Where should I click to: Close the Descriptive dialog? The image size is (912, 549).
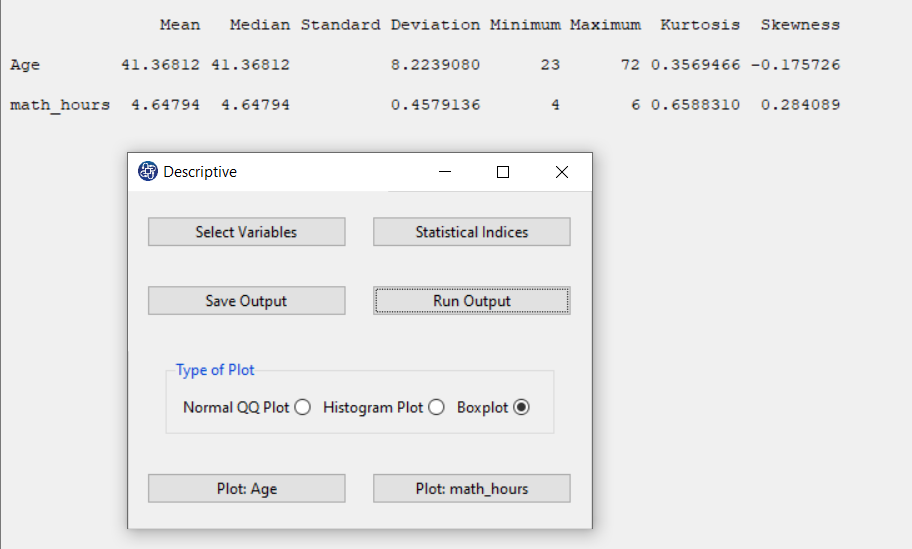(562, 172)
